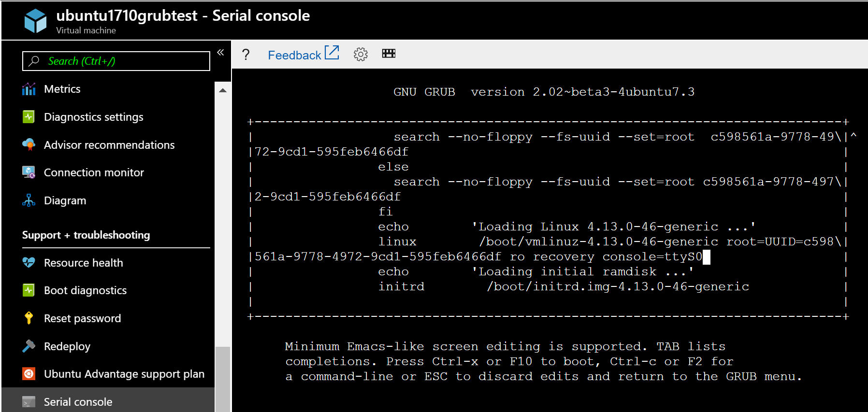The image size is (868, 412).
Task: Open the serial console settings gear
Action: pos(360,55)
